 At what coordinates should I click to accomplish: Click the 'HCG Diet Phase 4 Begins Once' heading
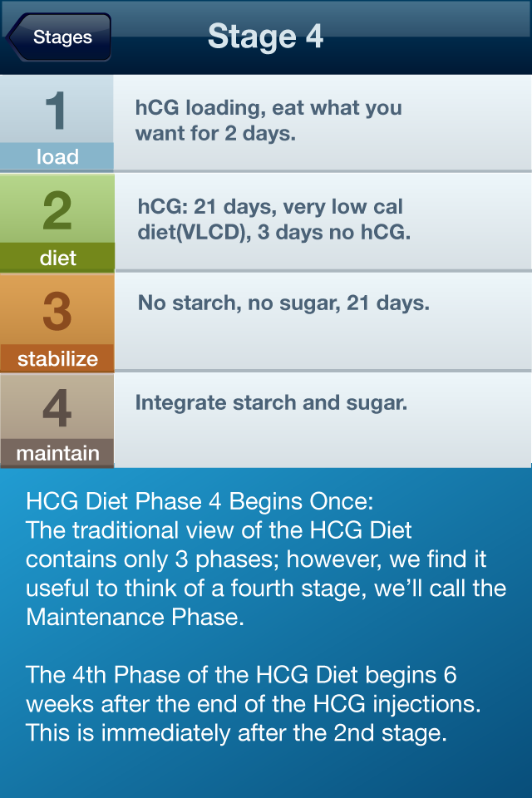[x=200, y=502]
